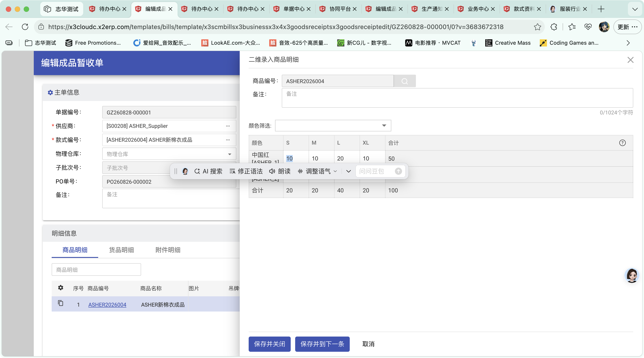Click the 备注 textarea in right panel
Image resolution: width=644 pixels, height=358 pixels.
(x=457, y=98)
